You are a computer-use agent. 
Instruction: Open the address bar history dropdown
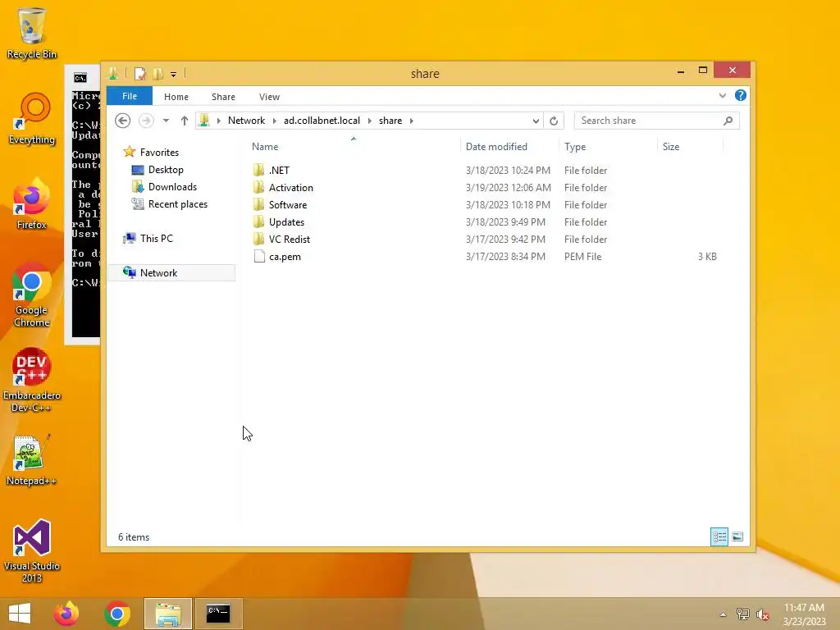(x=536, y=121)
